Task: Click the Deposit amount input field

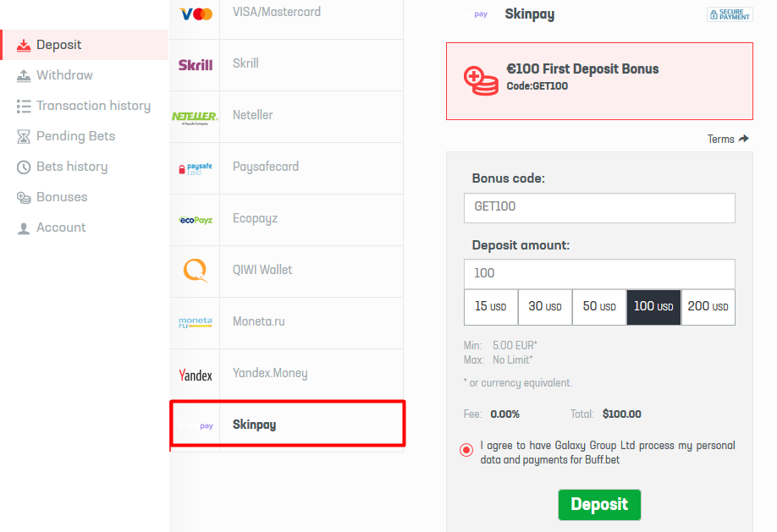Action: [599, 274]
